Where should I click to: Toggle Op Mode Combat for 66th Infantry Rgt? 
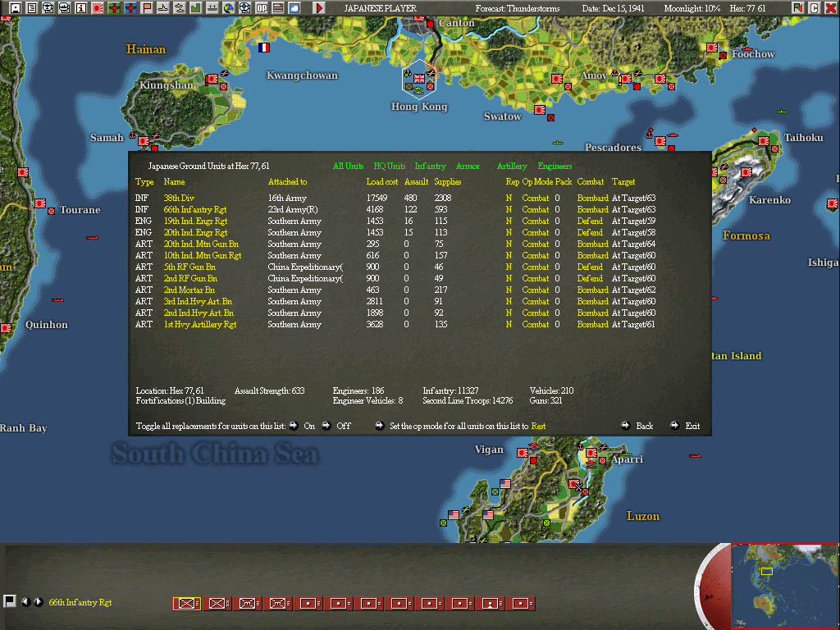[535, 209]
